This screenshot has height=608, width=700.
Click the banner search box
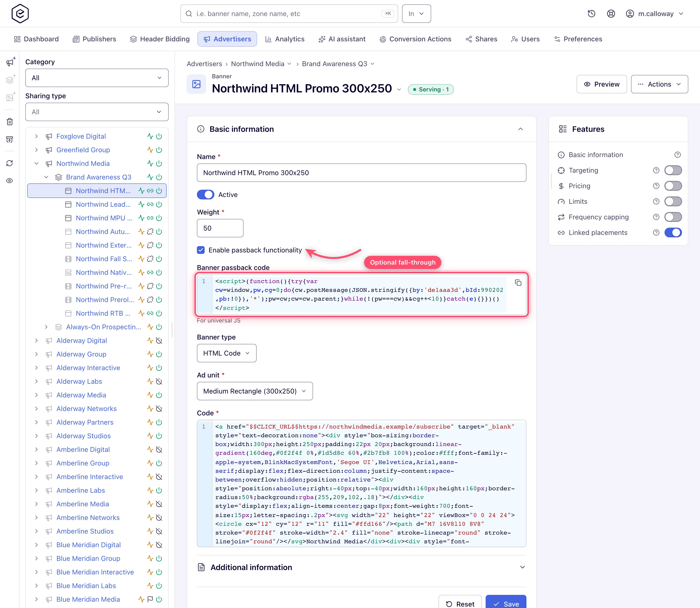[x=289, y=14]
